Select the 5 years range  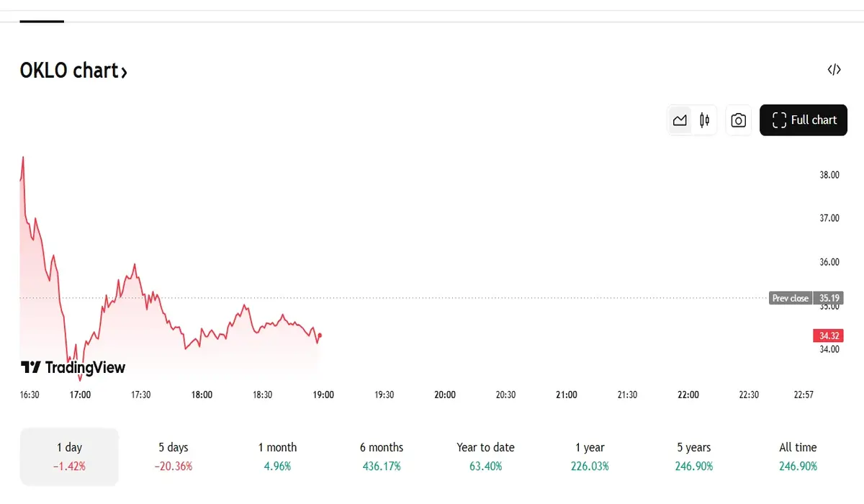pos(693,456)
